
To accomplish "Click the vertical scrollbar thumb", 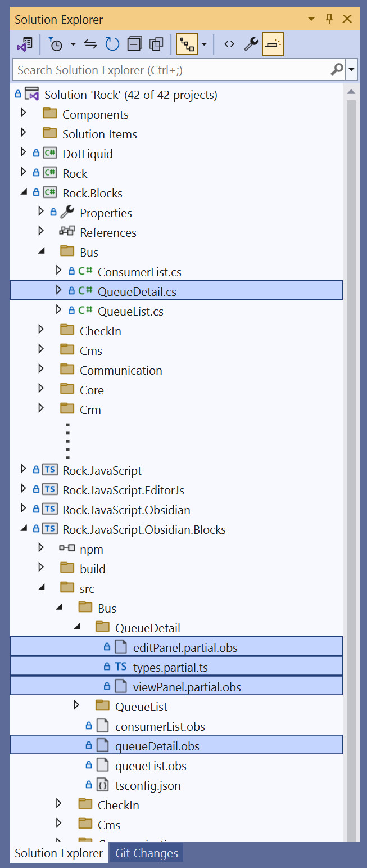I will [x=351, y=471].
